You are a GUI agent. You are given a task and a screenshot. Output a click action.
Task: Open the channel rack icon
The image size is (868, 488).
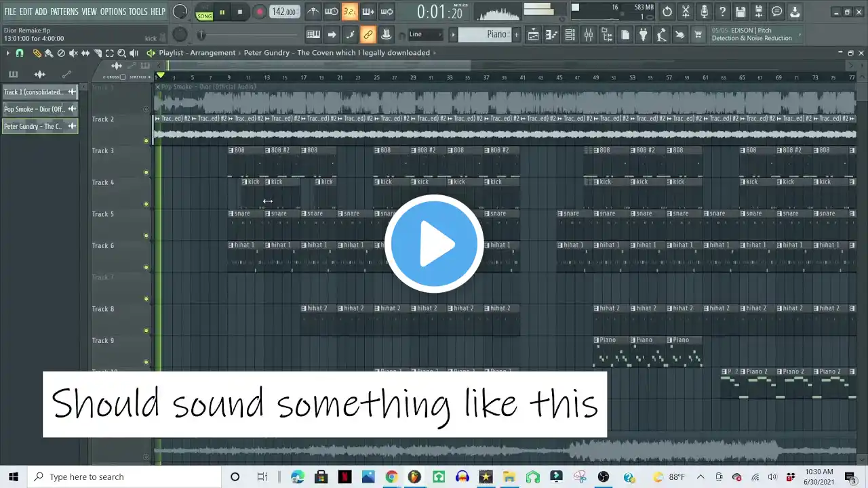tap(570, 35)
